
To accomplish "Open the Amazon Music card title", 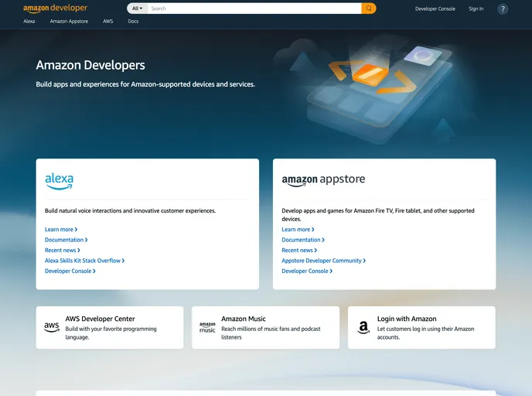I will 244,319.
